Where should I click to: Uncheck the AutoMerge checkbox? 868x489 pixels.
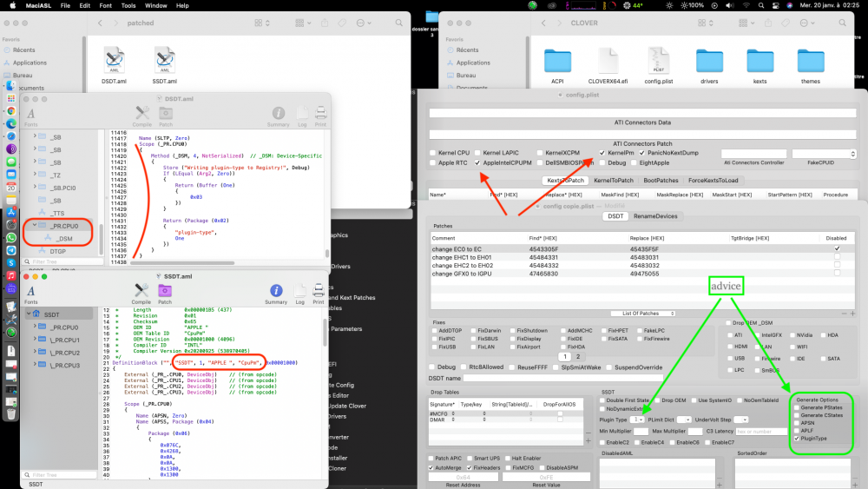[x=431, y=468]
